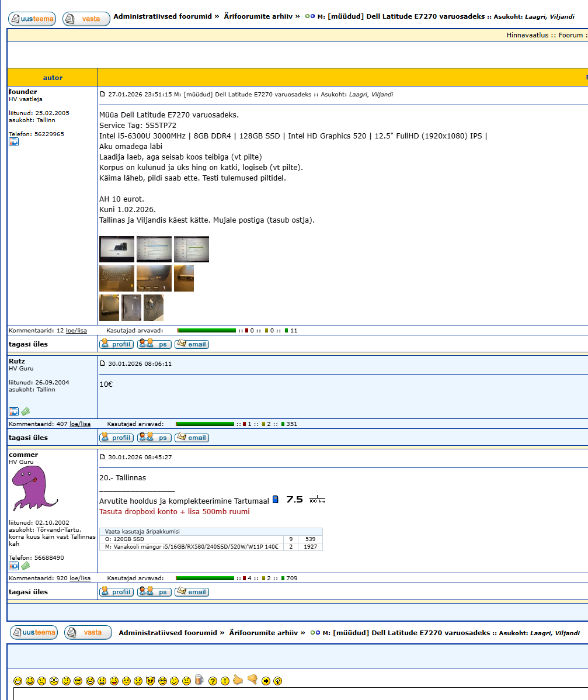588x700 pixels.
Task: Click the top 'uus teema' button
Action: coord(32,19)
